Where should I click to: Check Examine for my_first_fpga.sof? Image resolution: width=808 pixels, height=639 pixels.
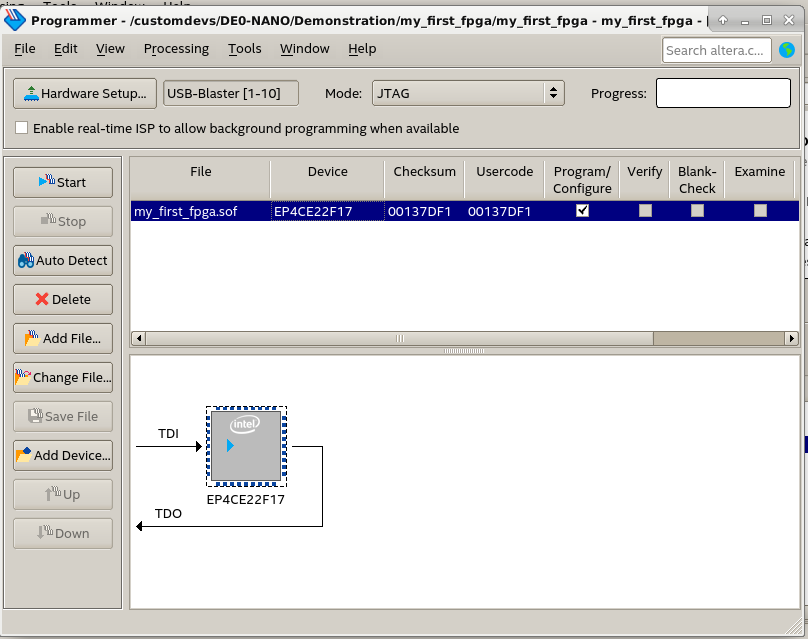coord(760,211)
